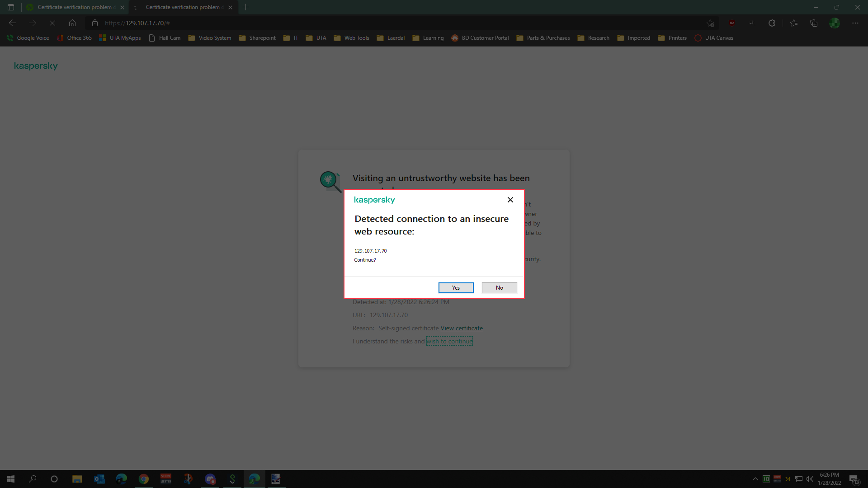Open the Collections icon
This screenshot has width=868, height=488.
(x=814, y=23)
